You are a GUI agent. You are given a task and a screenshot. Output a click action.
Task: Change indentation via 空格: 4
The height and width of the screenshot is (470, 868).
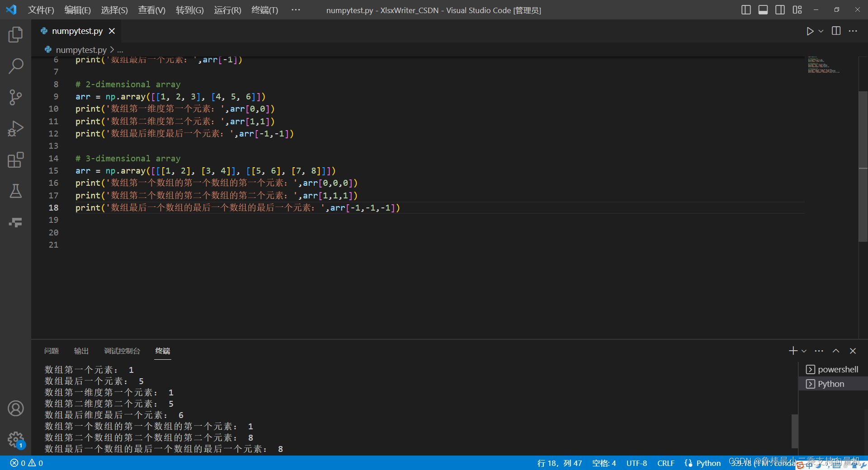(x=604, y=463)
